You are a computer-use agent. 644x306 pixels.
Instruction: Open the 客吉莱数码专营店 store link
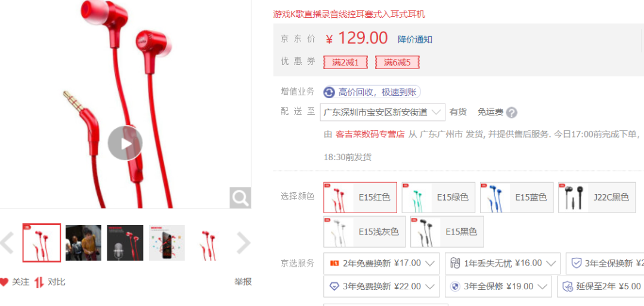coord(370,134)
